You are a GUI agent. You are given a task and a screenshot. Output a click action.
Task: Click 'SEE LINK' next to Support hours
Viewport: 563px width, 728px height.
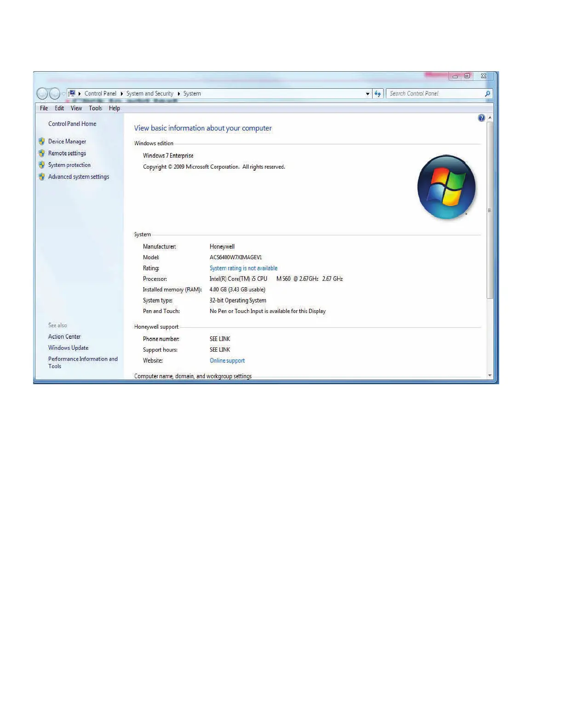click(220, 350)
